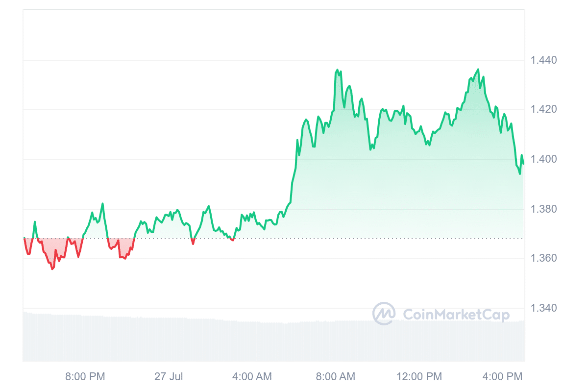588x392 pixels.
Task: Select the 1.360 price axis label
Action: [543, 258]
